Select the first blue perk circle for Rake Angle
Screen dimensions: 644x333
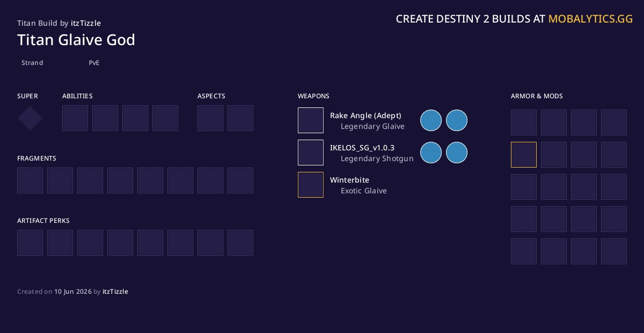pyautogui.click(x=431, y=120)
